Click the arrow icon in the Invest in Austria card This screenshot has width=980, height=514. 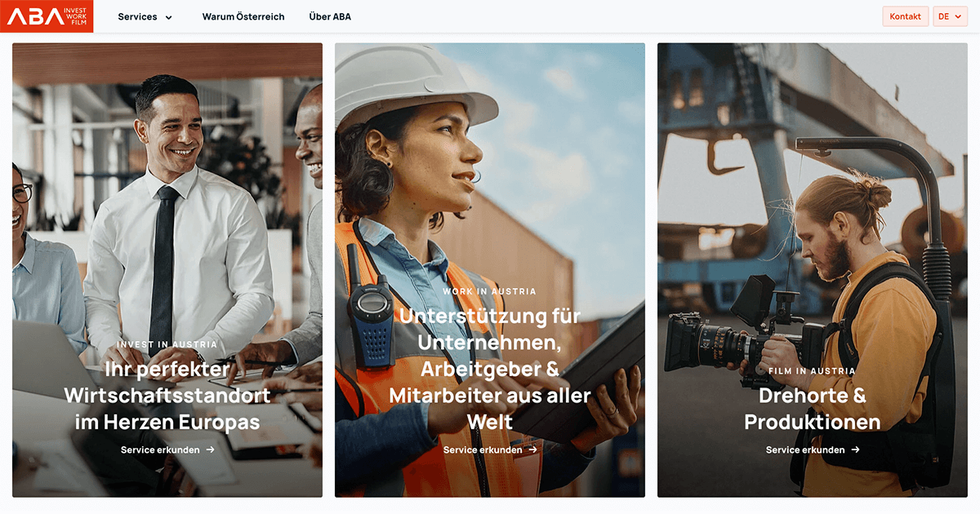211,450
